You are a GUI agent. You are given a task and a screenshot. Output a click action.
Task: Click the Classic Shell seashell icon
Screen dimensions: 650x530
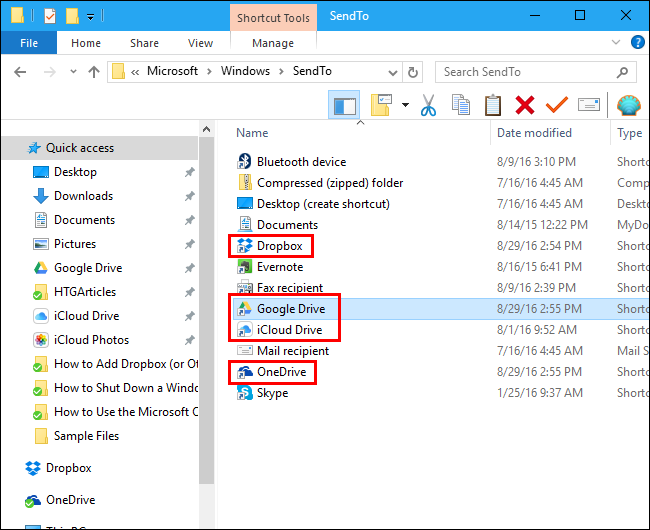pos(629,105)
